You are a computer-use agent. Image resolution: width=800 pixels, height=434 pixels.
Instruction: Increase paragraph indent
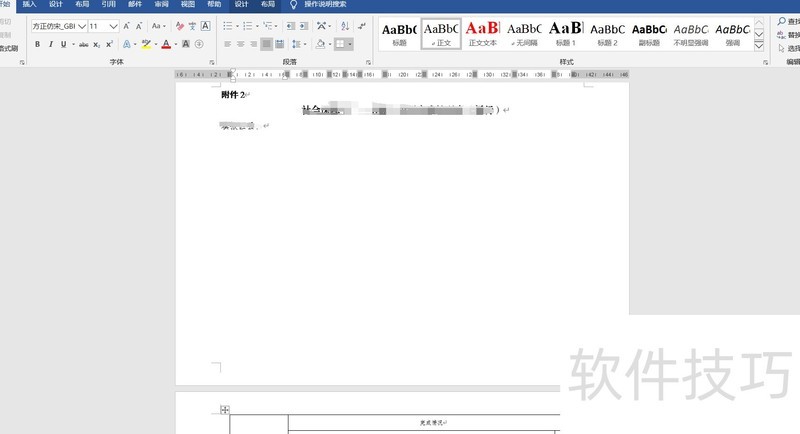[304, 26]
